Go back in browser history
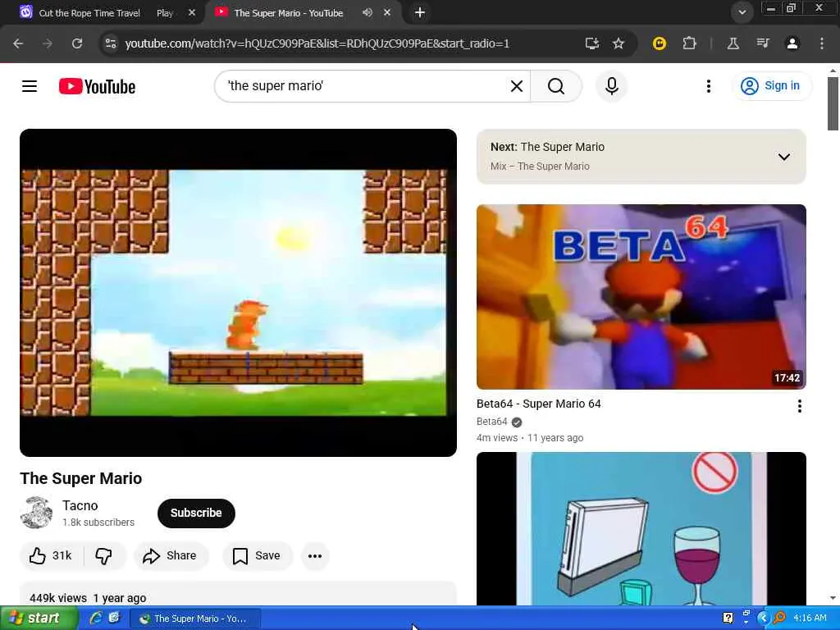 point(18,43)
